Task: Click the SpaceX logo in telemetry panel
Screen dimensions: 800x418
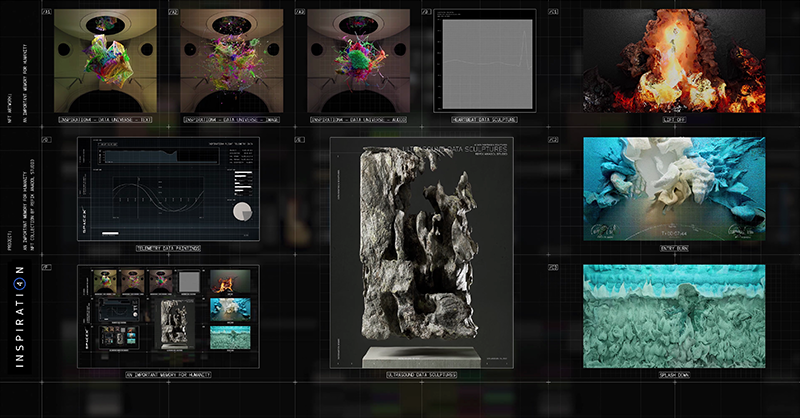Action: [x=84, y=219]
